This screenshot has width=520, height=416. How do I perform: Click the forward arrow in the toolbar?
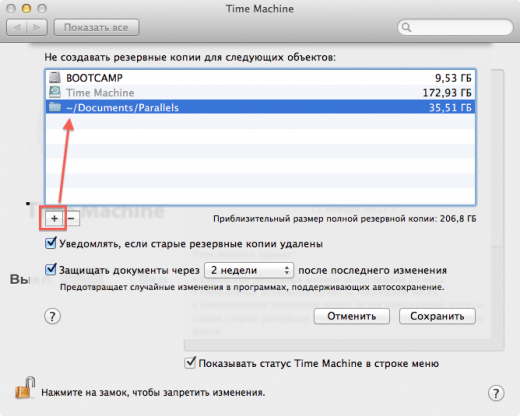tap(37, 27)
